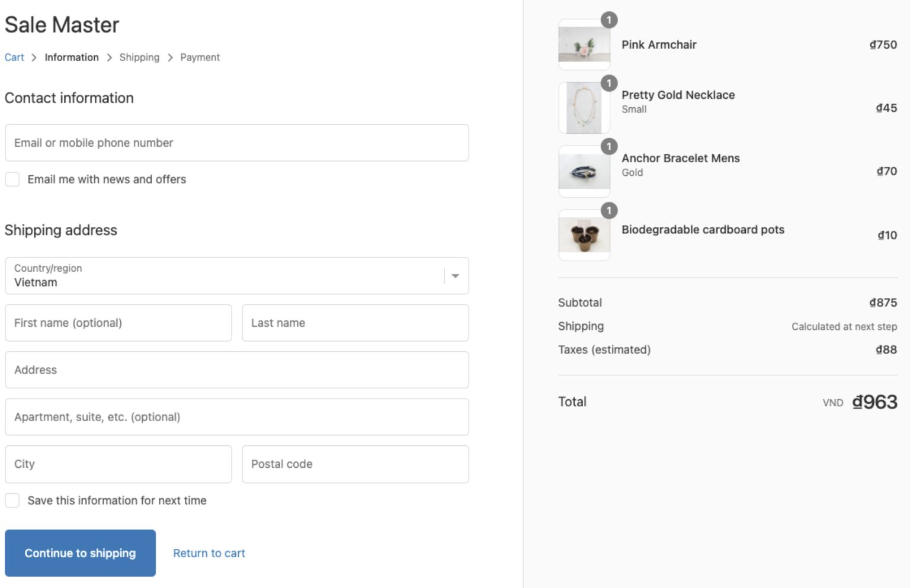Click the ₫875 subtotal value

pyautogui.click(x=883, y=303)
